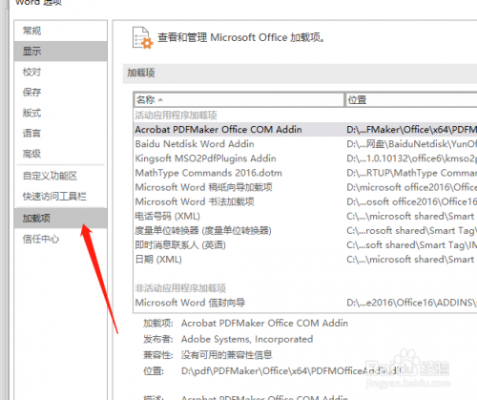
Task: Open the 高级 options category
Action: (60, 154)
